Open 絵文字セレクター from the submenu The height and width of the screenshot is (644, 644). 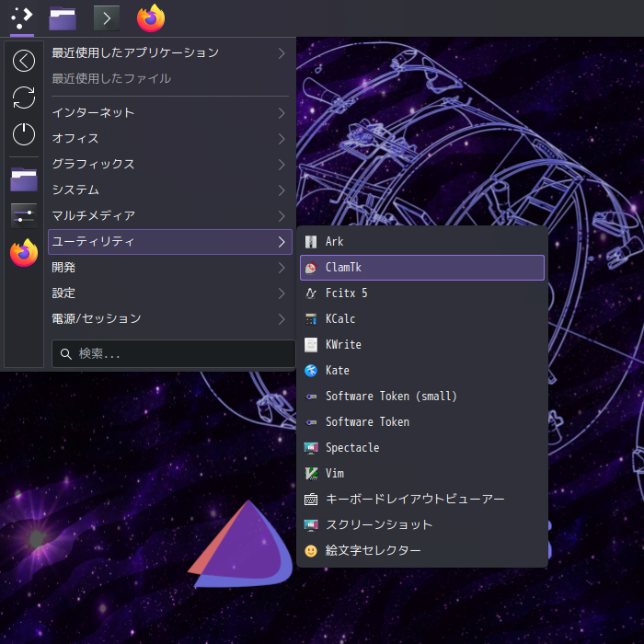click(422, 551)
